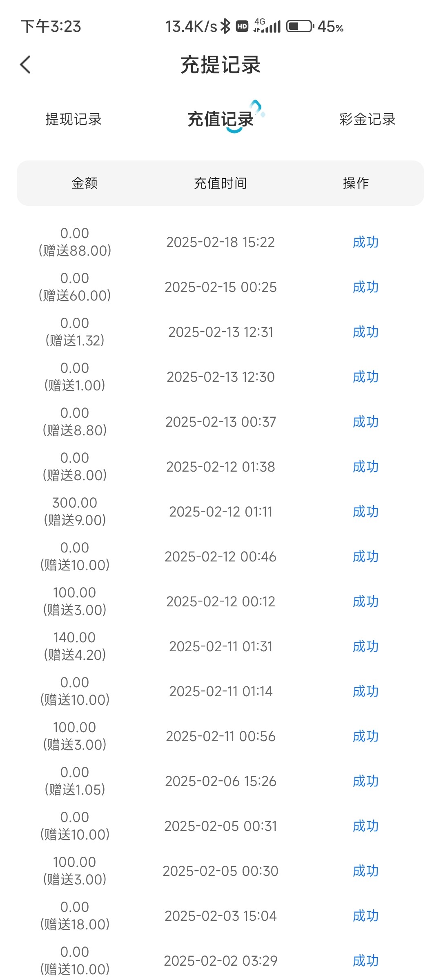This screenshot has width=441, height=980.
Task: Tap 成功 for 2025-02-06 15:26 record
Action: coord(365,781)
